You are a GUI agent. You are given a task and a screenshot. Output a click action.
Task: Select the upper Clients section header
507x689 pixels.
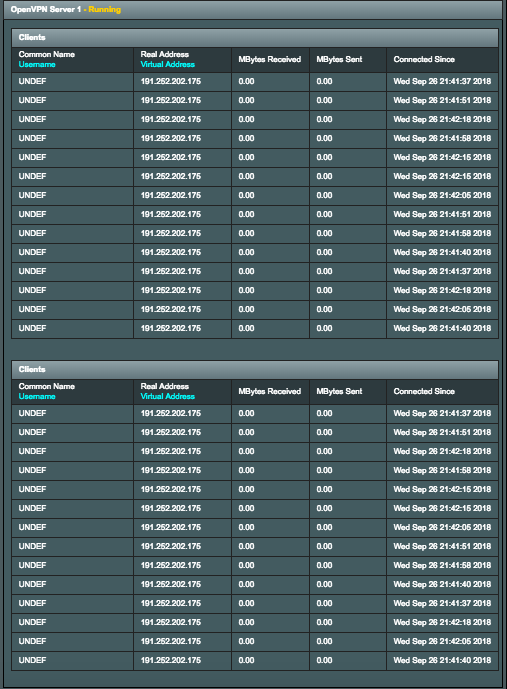coord(255,38)
